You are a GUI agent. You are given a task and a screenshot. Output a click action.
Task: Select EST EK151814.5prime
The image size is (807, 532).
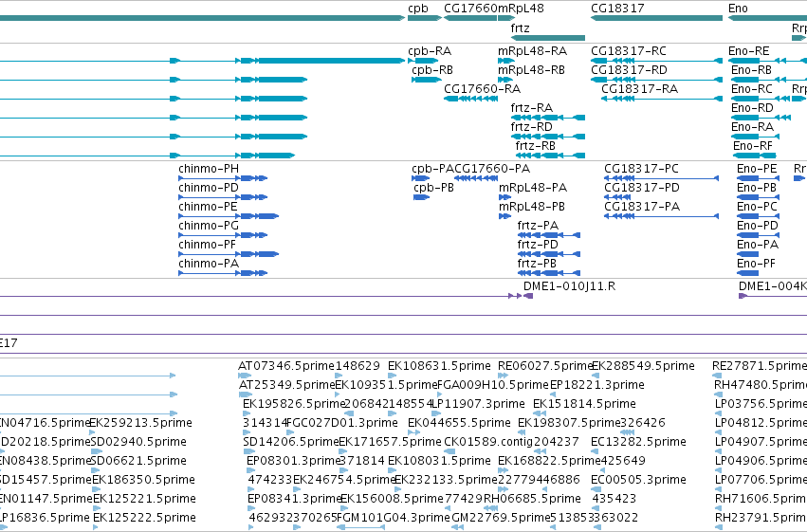[x=585, y=404]
